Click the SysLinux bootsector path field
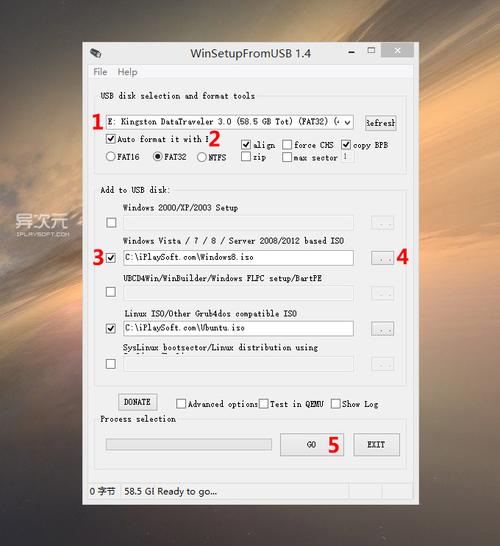 pos(238,364)
